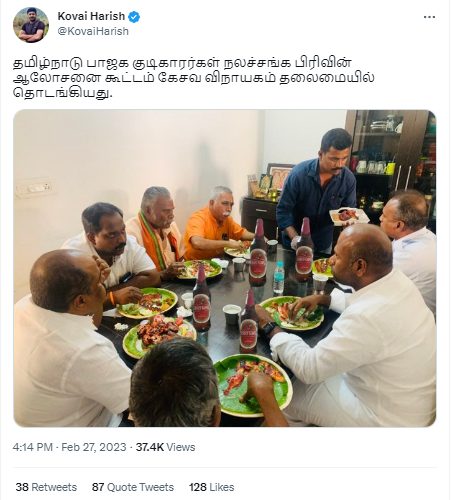This screenshot has width=452, height=500.
Task: Select the Tamil tweet text
Action: tap(194, 78)
